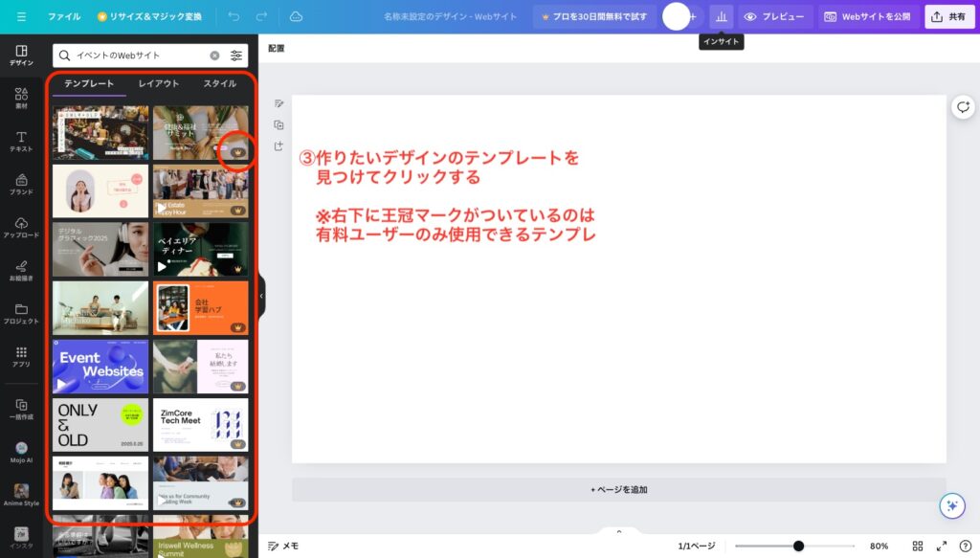Open the Anime Style app
This screenshot has width=980, height=558.
(21, 495)
